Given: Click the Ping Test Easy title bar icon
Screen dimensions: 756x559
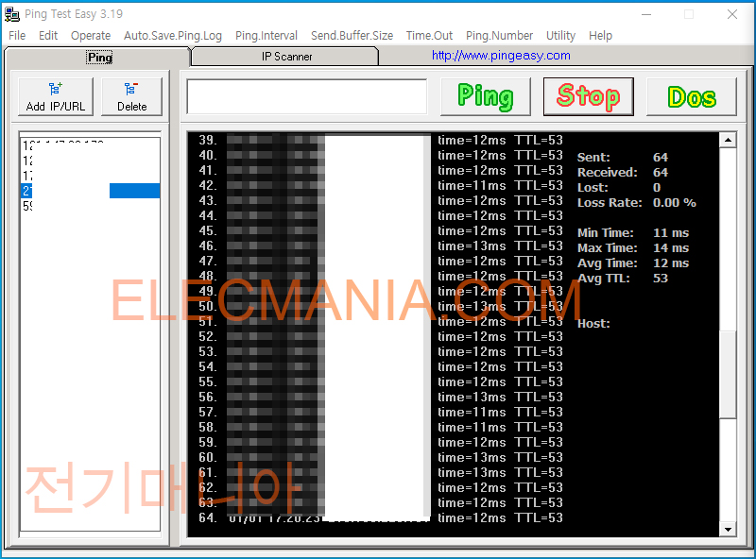Looking at the screenshot, I should tap(11, 13).
